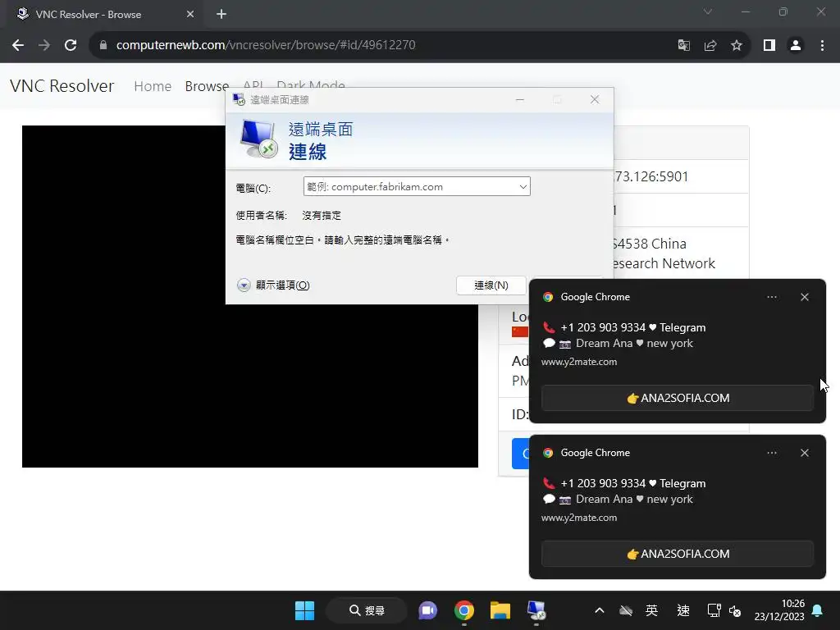Click ANA2SOFIA.COM button in lower notification

pyautogui.click(x=678, y=554)
